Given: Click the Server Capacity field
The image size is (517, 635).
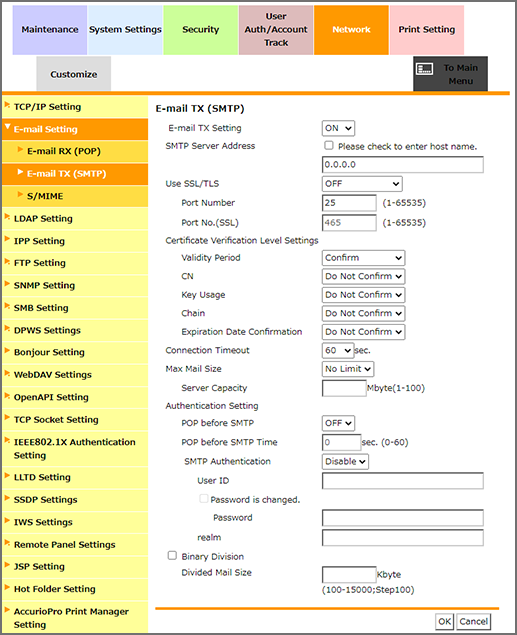Looking at the screenshot, I should 344,388.
